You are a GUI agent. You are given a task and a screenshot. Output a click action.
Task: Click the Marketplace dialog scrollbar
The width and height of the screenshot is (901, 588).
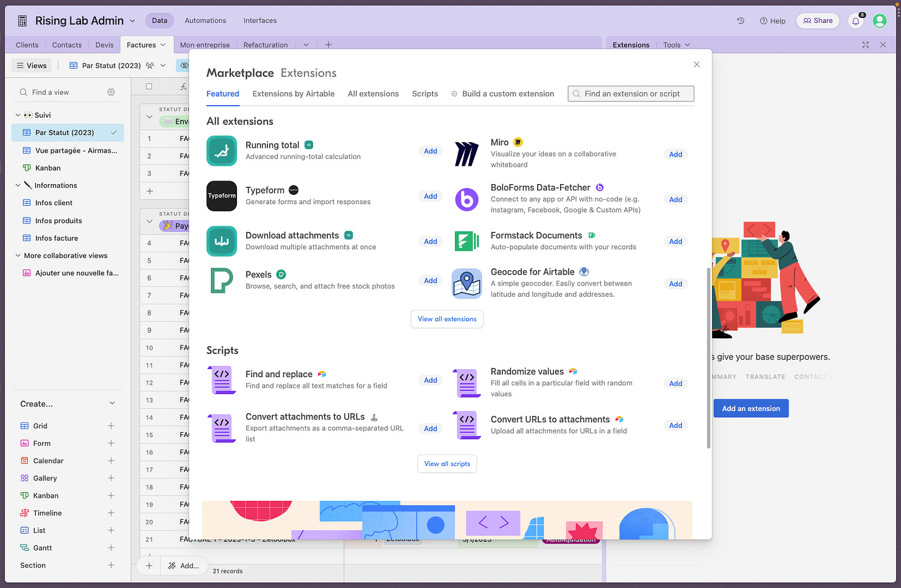click(x=708, y=358)
